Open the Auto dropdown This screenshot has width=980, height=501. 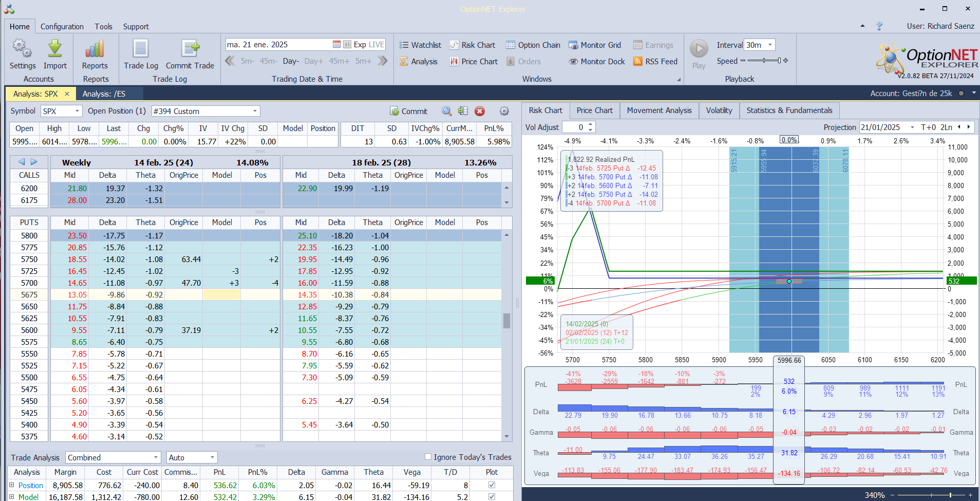[x=212, y=457]
